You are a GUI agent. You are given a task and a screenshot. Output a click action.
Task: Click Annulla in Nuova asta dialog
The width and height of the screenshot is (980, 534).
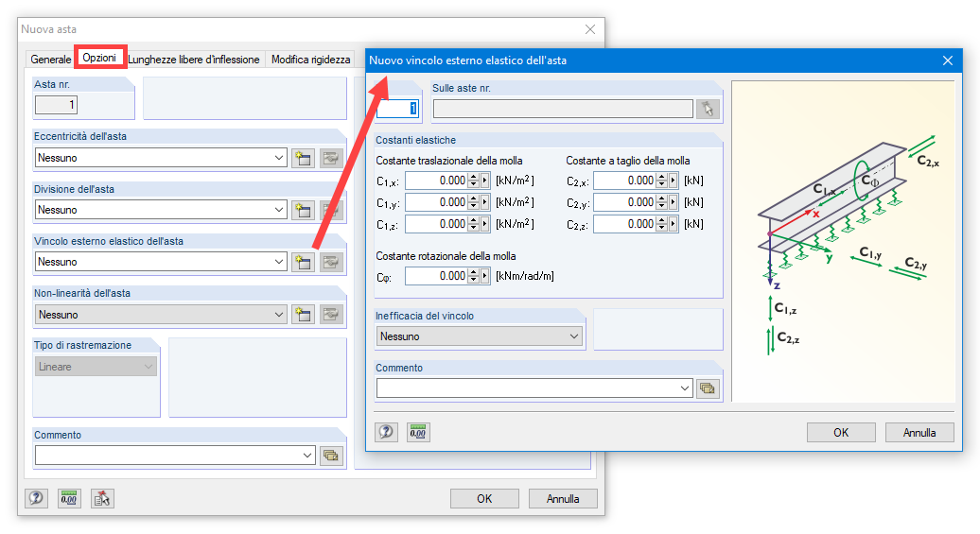pos(563,498)
